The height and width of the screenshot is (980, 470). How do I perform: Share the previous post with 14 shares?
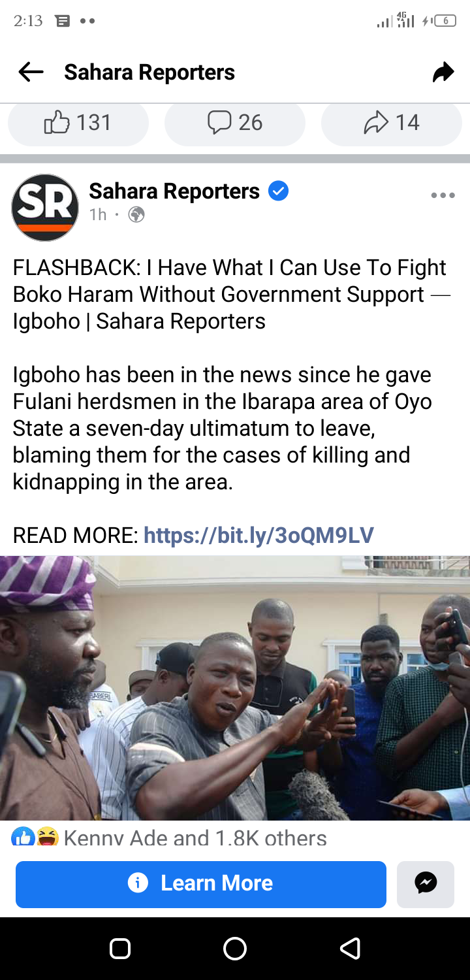[x=392, y=123]
